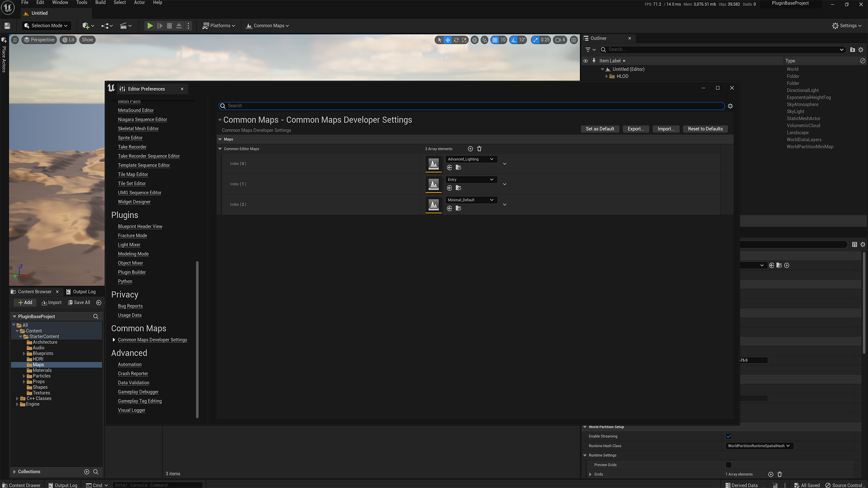Enable the Preview Grids checkbox
The height and width of the screenshot is (488, 868).
[x=728, y=465]
